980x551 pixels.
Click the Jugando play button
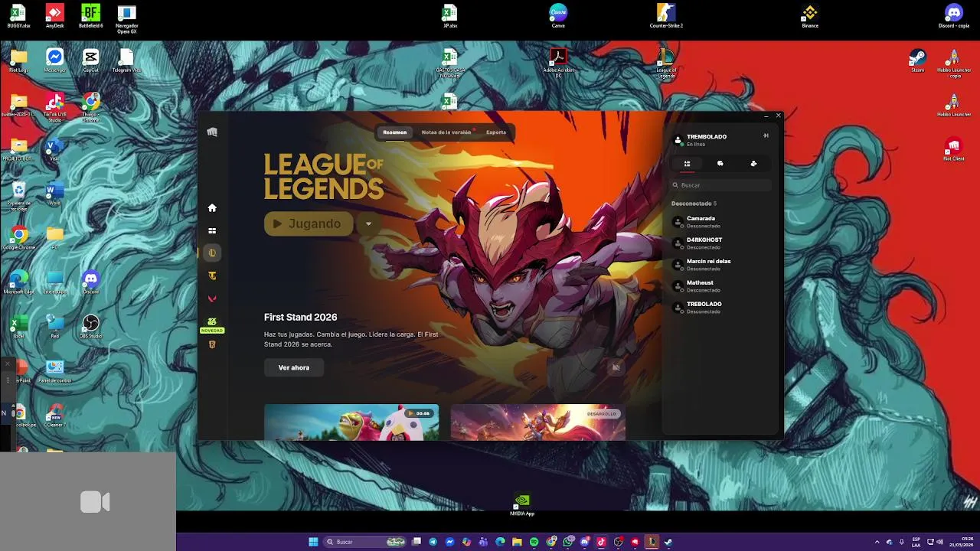click(309, 223)
